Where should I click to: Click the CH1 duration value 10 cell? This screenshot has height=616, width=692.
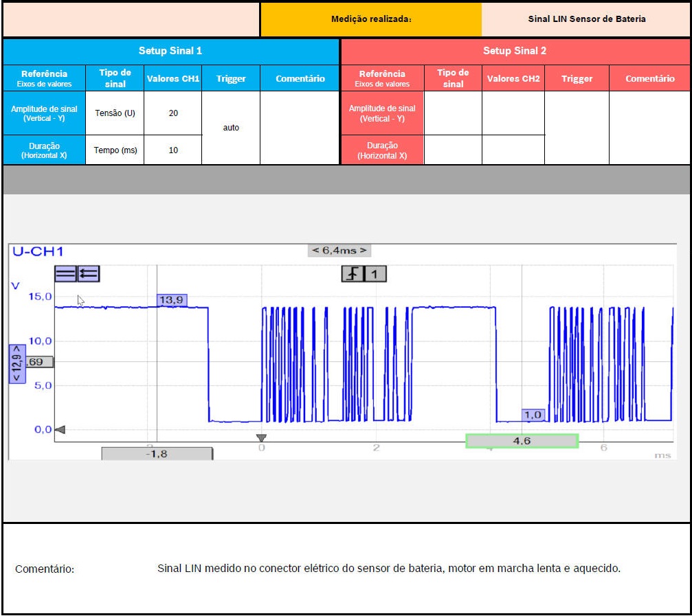point(173,150)
